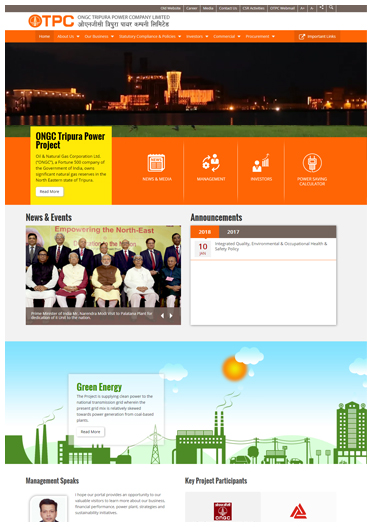Click the Prime Minister visit news caption
This screenshot has height=527, width=372.
(x=91, y=315)
